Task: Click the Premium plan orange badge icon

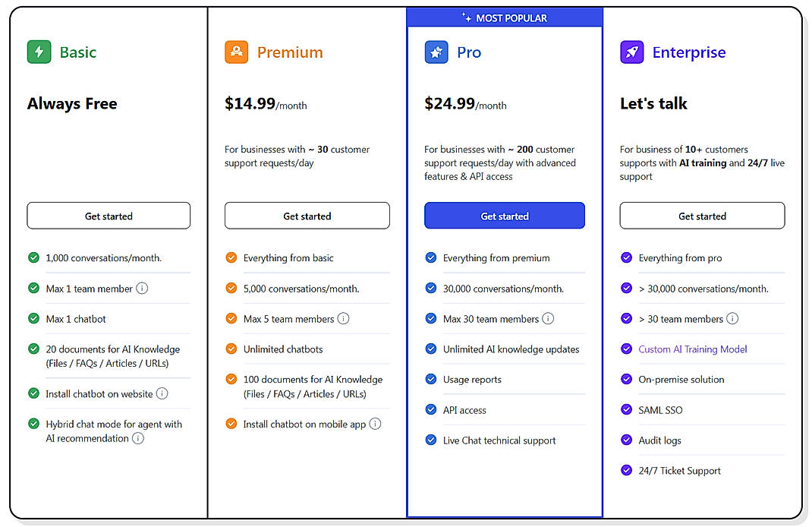Action: pos(237,52)
